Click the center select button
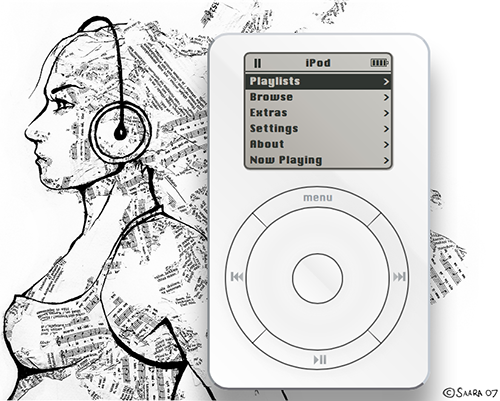The height and width of the screenshot is (401, 500). coord(317,278)
